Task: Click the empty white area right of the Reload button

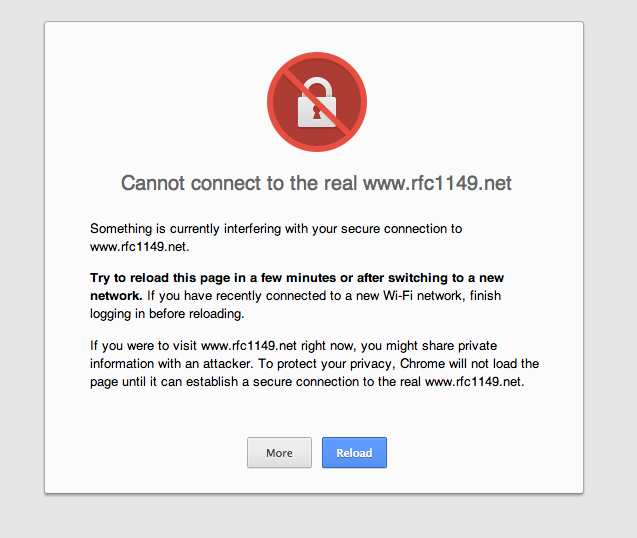Action: [480, 453]
